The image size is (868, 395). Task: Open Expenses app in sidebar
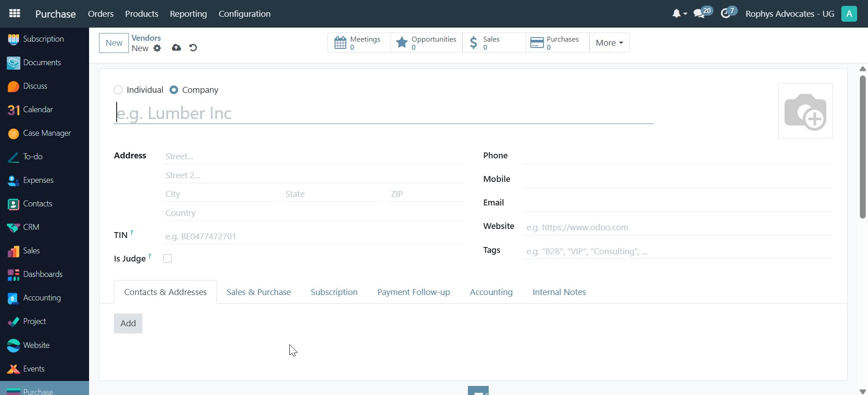(44, 180)
